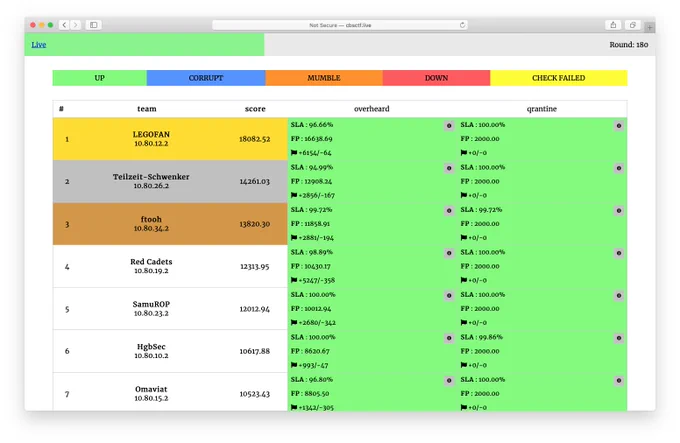Click info dot in Omaviat overheard cell
The width and height of the screenshot is (680, 443).
point(449,381)
